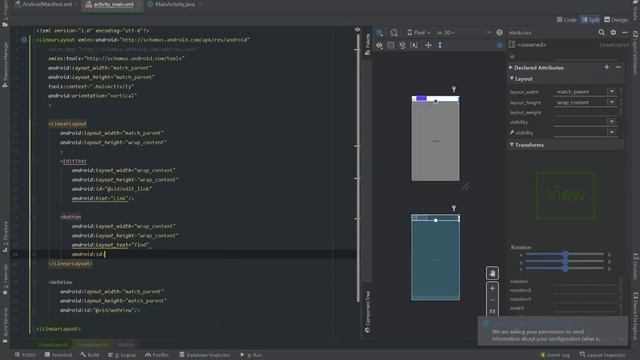Click the Button tag in code
Image resolution: width=640 pixels, height=360 pixels.
click(x=71, y=217)
